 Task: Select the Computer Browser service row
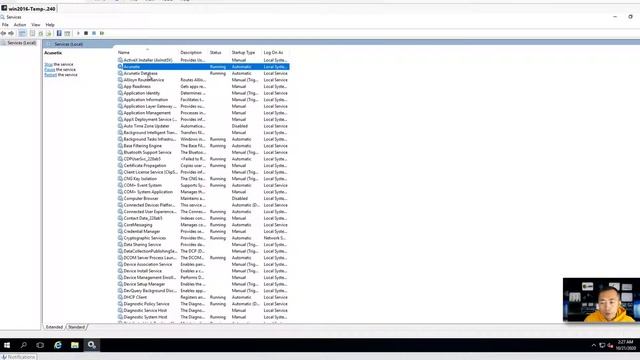[203, 198]
